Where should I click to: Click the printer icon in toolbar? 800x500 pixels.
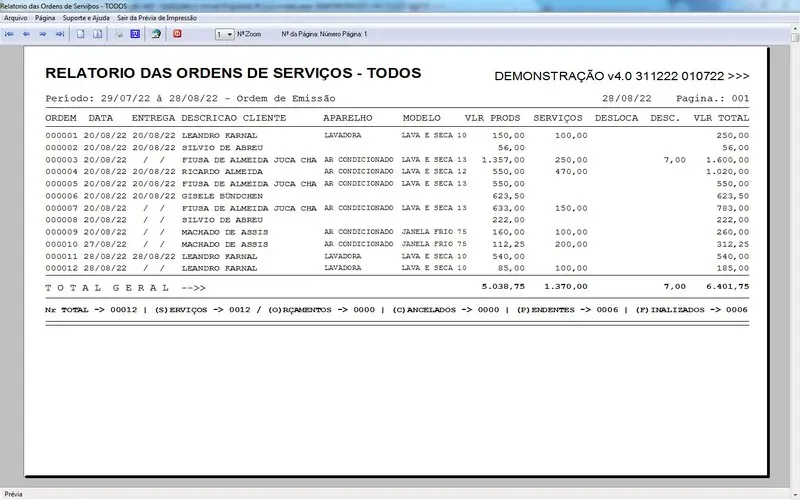(118, 34)
